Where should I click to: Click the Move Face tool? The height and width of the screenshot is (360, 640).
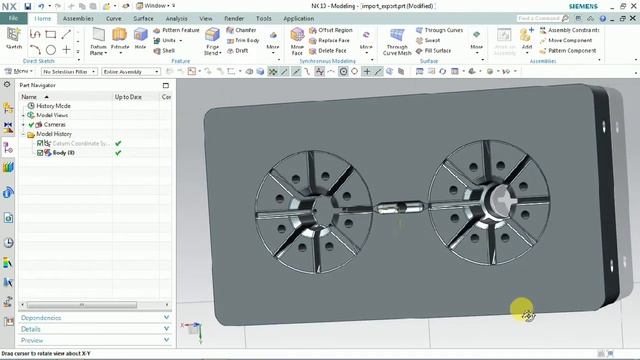[x=297, y=41]
